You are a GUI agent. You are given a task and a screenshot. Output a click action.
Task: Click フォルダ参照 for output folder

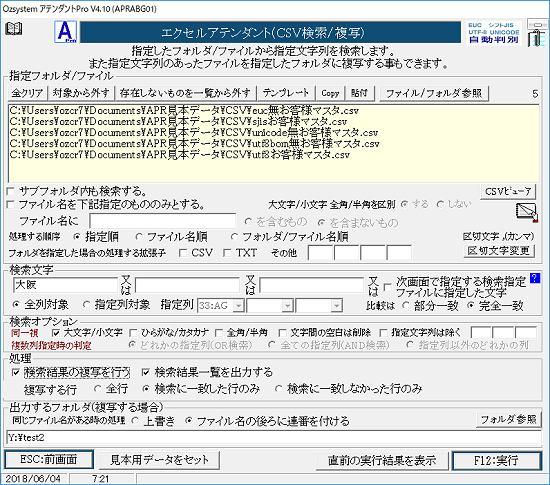pyautogui.click(x=508, y=419)
